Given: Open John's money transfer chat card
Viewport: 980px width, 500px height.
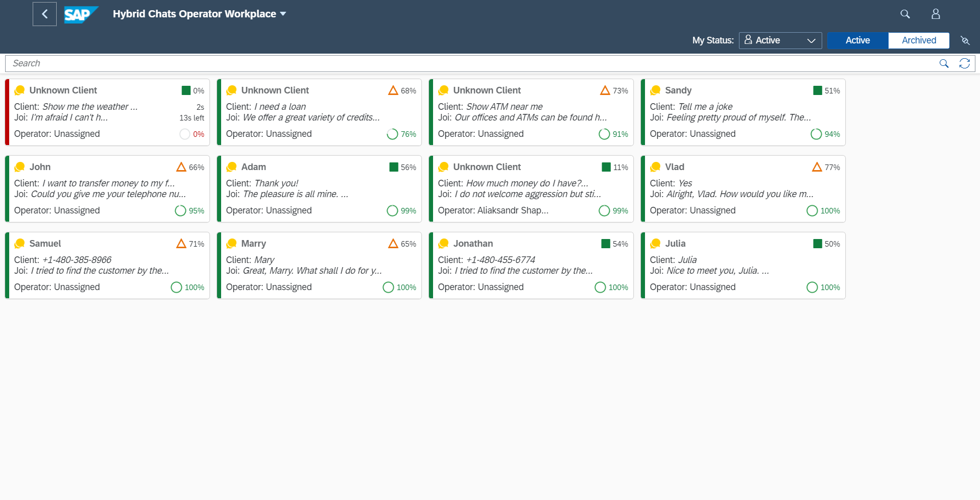Looking at the screenshot, I should tap(107, 189).
